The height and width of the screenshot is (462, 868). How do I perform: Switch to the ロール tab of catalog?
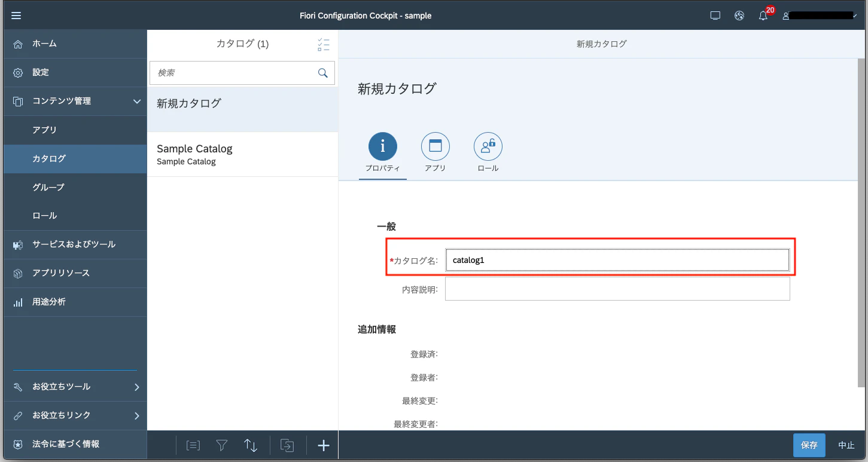tap(488, 153)
